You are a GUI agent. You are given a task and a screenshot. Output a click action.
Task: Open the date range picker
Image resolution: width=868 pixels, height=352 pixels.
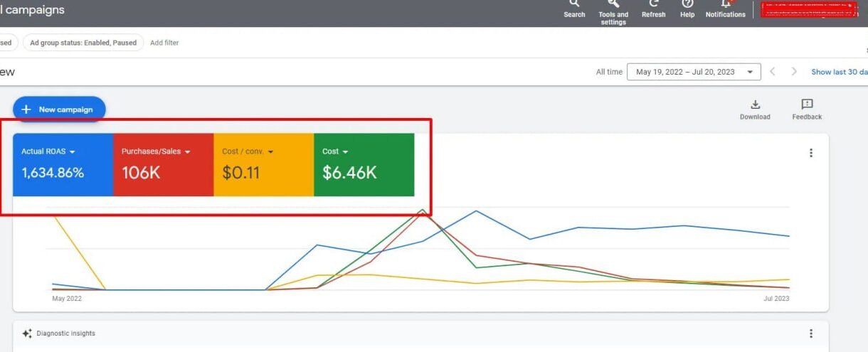click(x=693, y=72)
